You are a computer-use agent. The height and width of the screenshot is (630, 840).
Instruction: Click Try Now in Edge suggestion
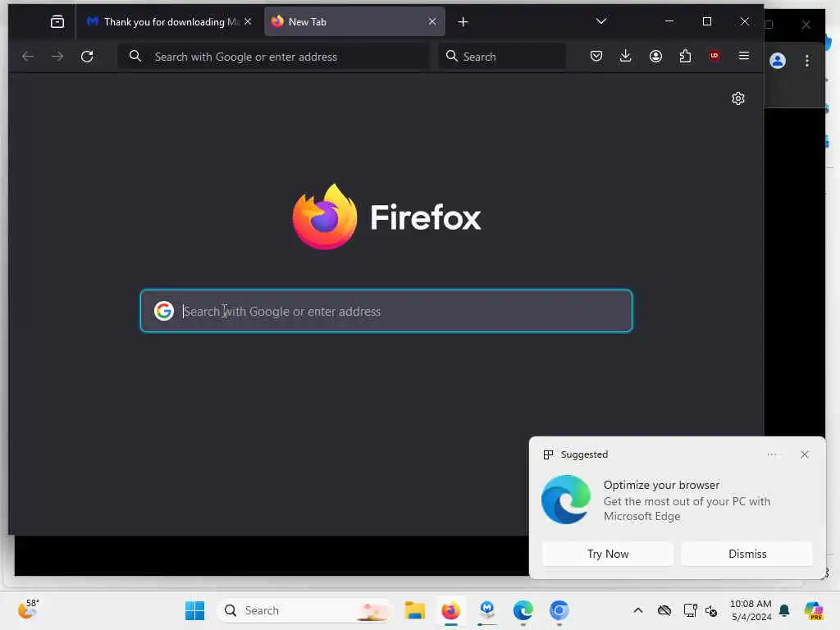[x=608, y=554]
